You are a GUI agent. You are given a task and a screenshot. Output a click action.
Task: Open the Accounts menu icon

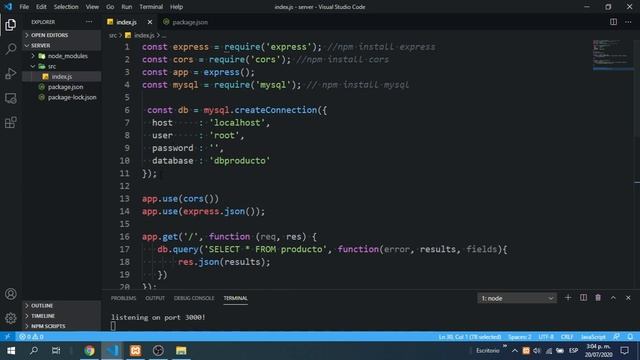(x=11, y=294)
